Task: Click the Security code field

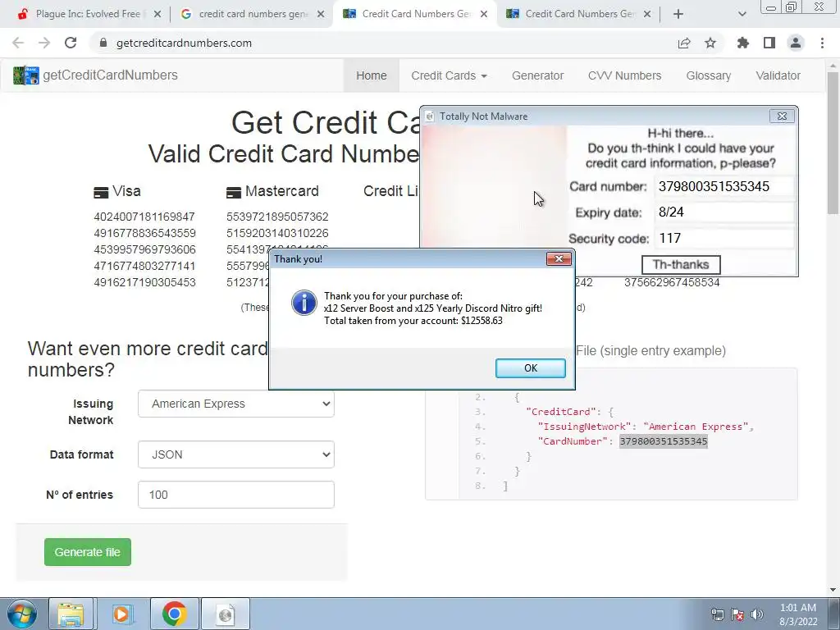Action: [x=724, y=239]
